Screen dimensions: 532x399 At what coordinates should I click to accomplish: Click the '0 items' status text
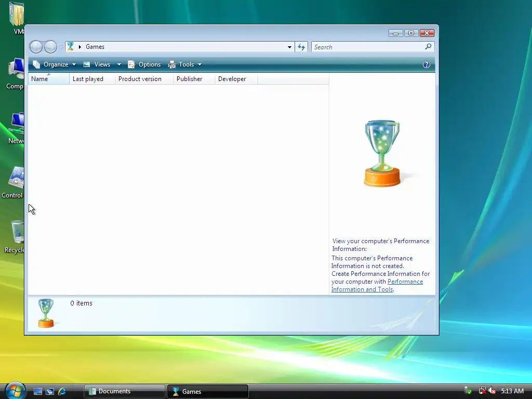click(81, 303)
